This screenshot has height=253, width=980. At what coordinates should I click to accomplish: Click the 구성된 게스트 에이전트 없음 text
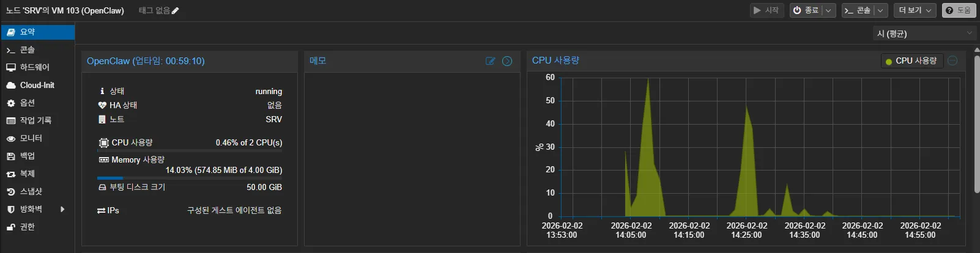(234, 210)
